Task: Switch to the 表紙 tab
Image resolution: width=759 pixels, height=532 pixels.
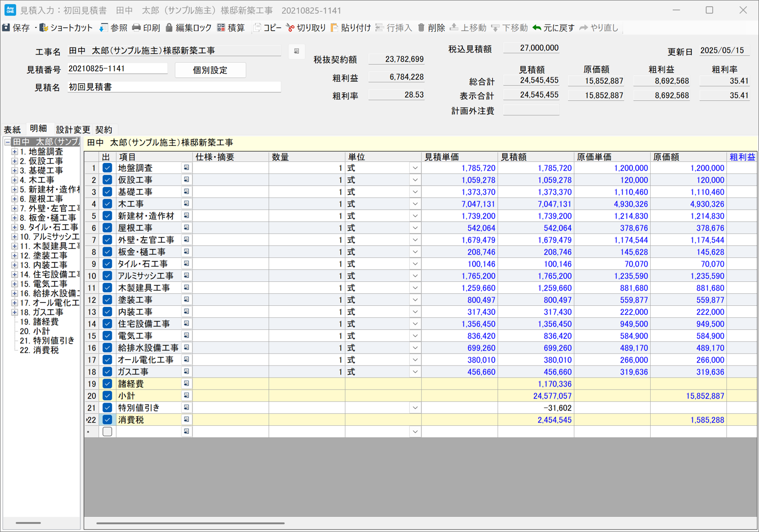Action: pyautogui.click(x=13, y=129)
